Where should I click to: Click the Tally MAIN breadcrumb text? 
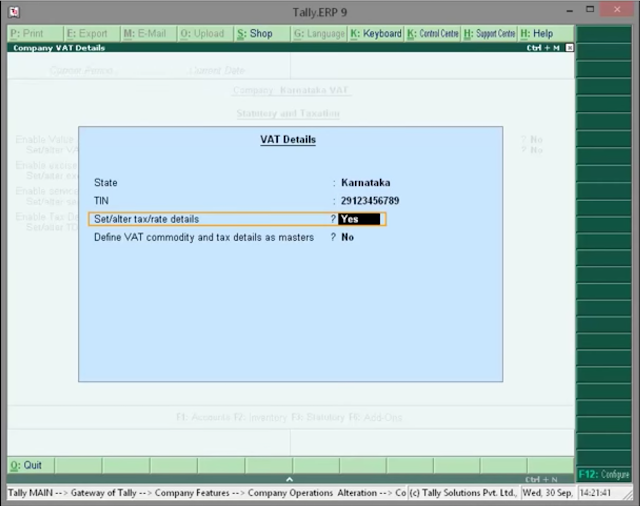click(x=30, y=493)
